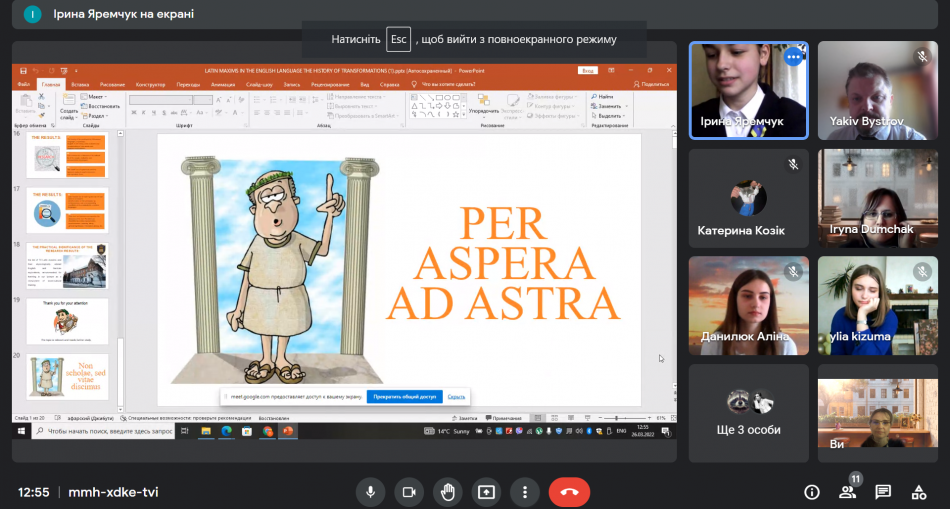Open more options three-dot menu
The image size is (950, 509).
525,492
